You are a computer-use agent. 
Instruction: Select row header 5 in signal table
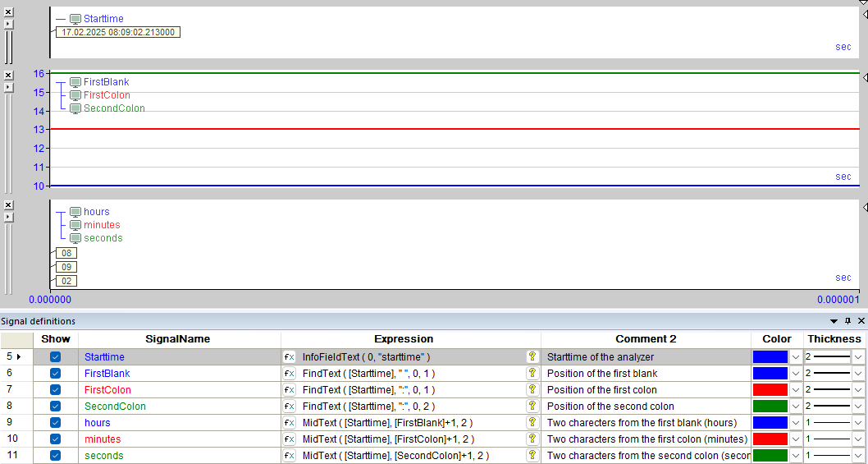coord(16,357)
